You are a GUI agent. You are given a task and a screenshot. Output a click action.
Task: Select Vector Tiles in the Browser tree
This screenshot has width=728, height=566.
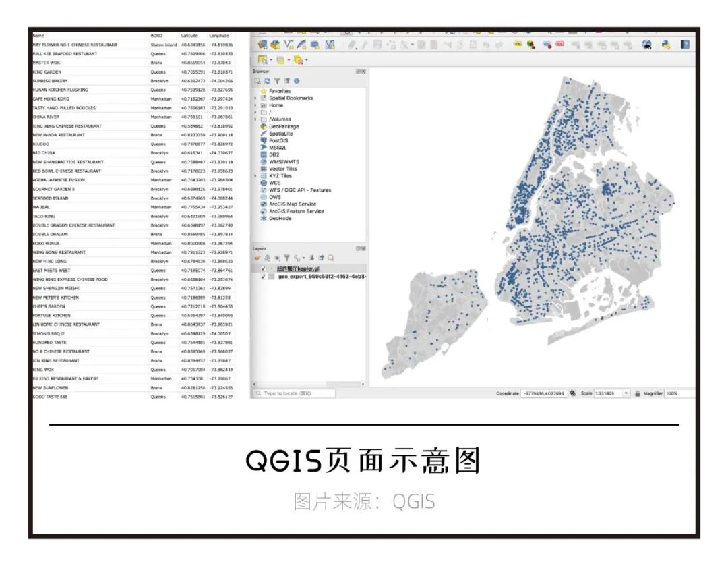278,169
